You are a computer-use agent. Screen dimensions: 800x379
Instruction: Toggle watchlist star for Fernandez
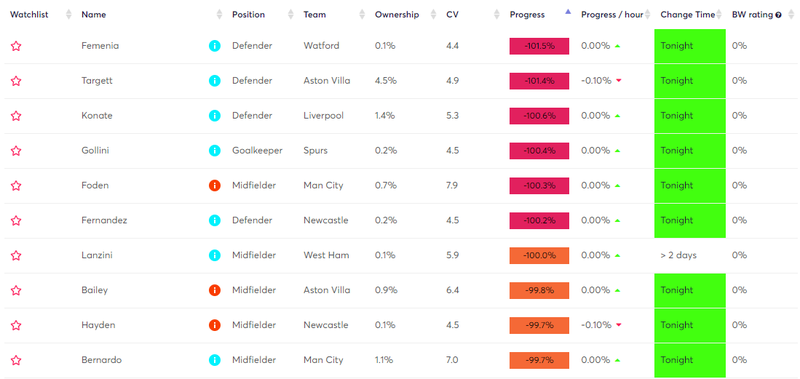tap(16, 220)
